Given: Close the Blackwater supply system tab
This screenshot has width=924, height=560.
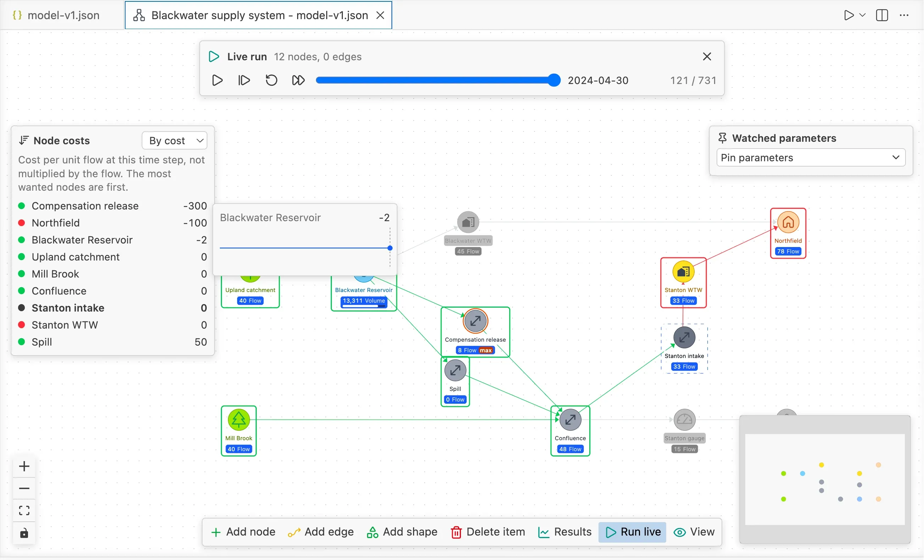Looking at the screenshot, I should 380,15.
